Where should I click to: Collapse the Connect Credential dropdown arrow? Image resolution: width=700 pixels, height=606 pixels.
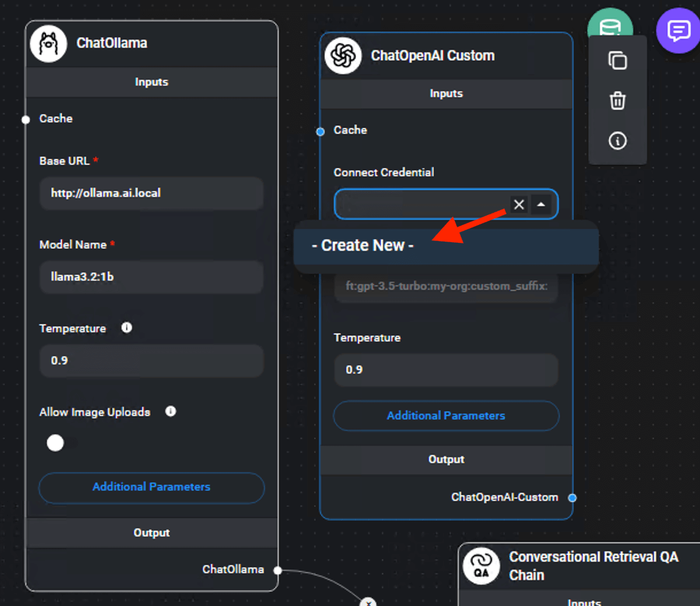click(541, 204)
